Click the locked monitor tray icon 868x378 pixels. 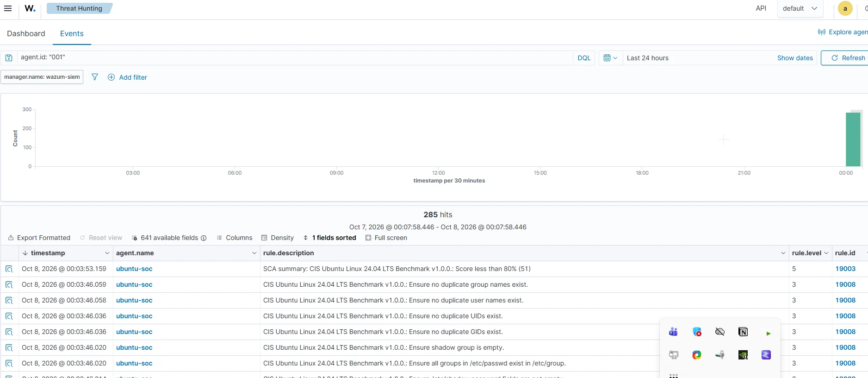click(673, 355)
